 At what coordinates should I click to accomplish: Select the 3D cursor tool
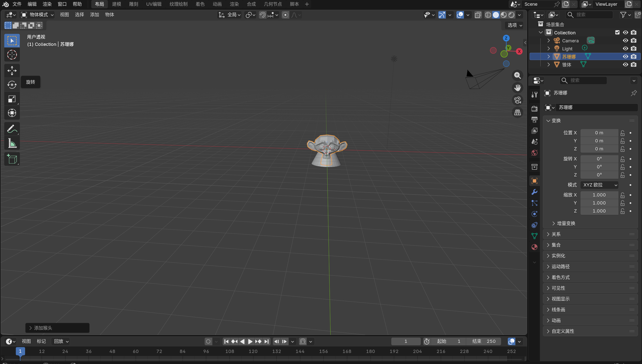(12, 55)
